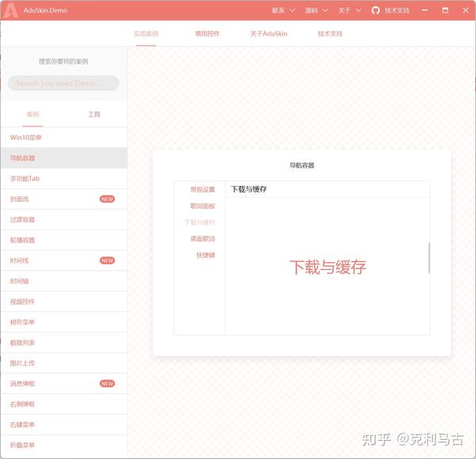Click the 下载与缓存 content header
This screenshot has height=459, width=476.
click(249, 189)
